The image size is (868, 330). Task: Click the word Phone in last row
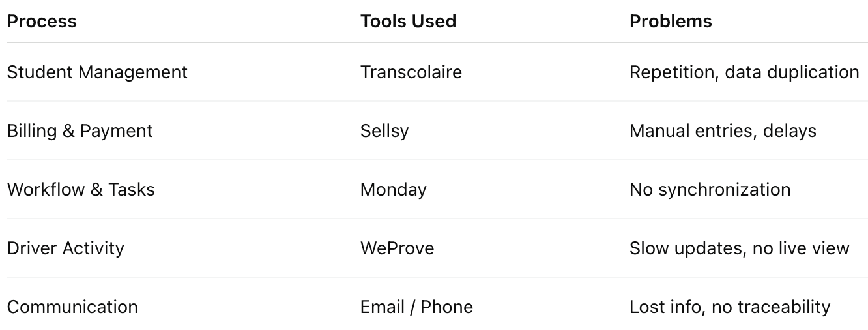pyautogui.click(x=447, y=307)
